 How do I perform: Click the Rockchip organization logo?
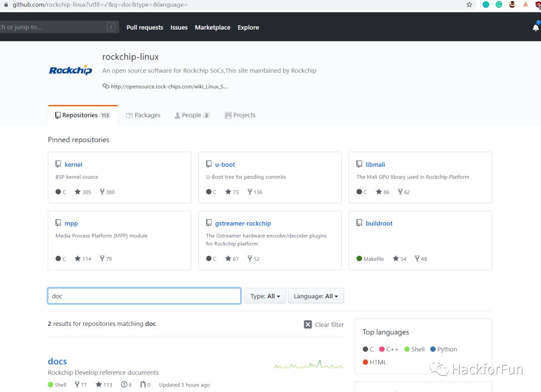pos(71,70)
